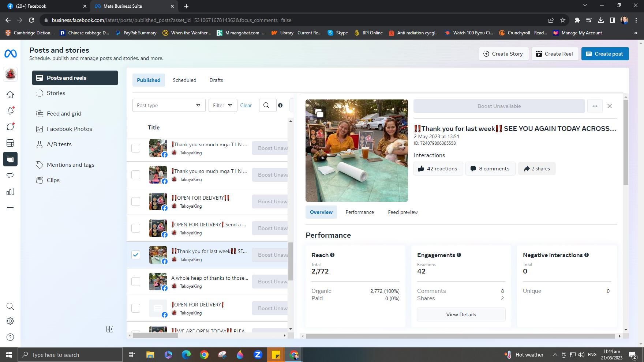Image resolution: width=644 pixels, height=362 pixels.
Task: Open Stories in the side menu
Action: point(75,93)
